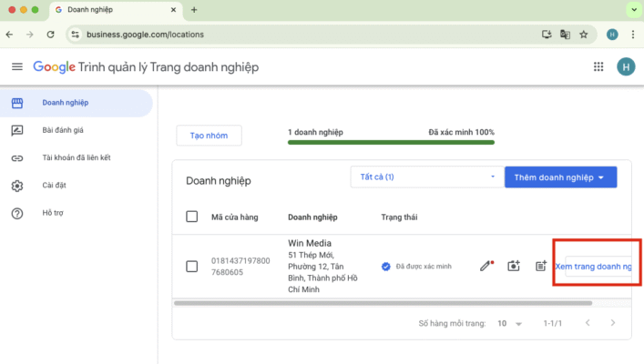
Task: Click the gear icon beside Cài đặt
Action: 17,186
